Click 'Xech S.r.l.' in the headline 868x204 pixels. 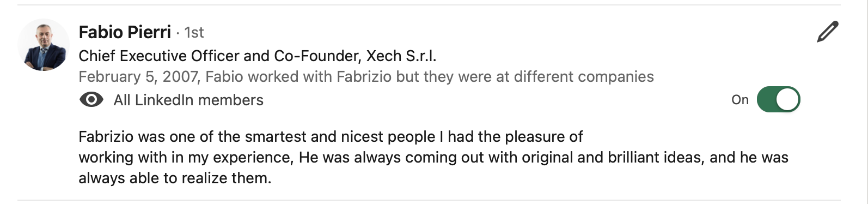(401, 56)
